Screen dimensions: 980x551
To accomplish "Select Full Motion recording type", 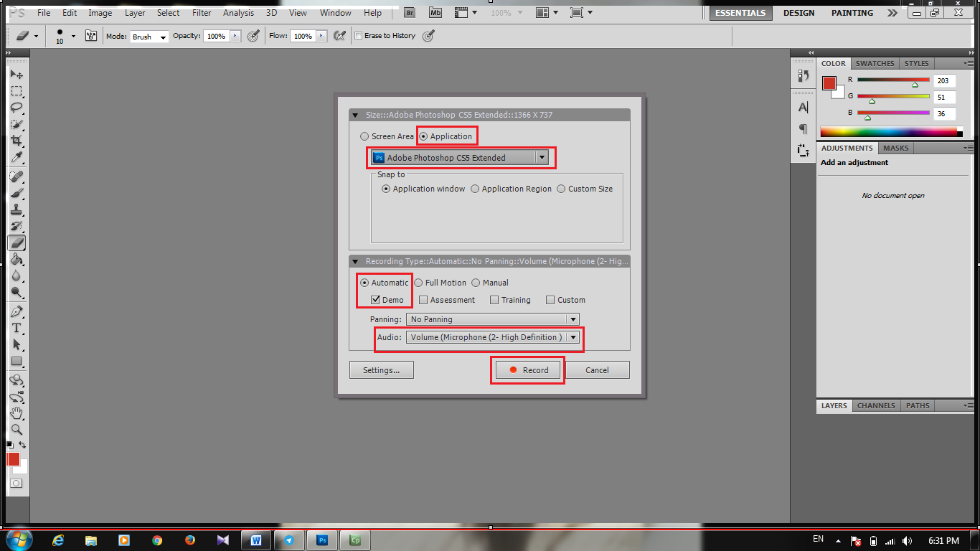I will click(418, 283).
